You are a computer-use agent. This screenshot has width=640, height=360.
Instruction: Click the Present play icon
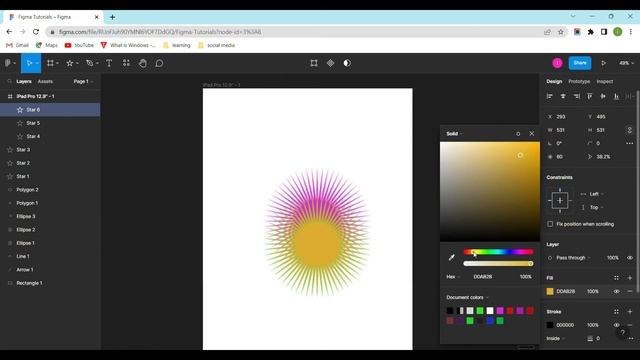[603, 63]
